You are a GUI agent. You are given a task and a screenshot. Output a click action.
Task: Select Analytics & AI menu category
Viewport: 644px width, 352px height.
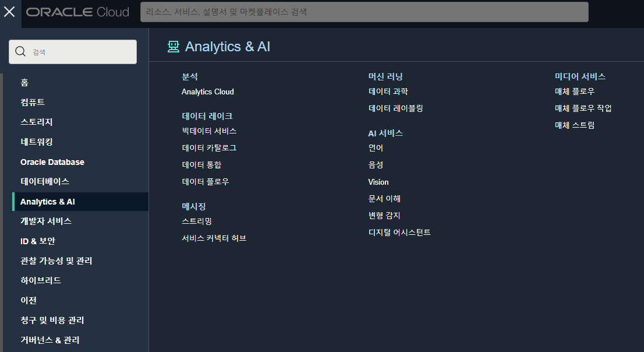(x=80, y=202)
